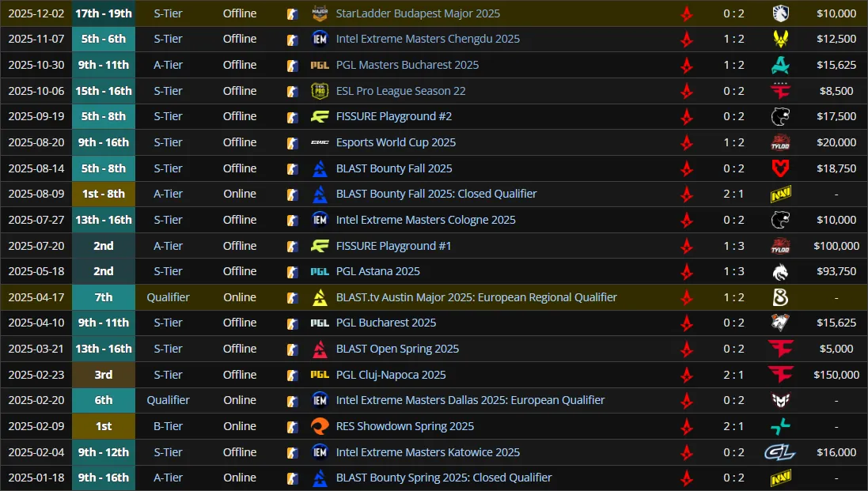
Task: Open the BLAST.tv Austin Major European Regional Qualifier link
Action: coord(476,297)
